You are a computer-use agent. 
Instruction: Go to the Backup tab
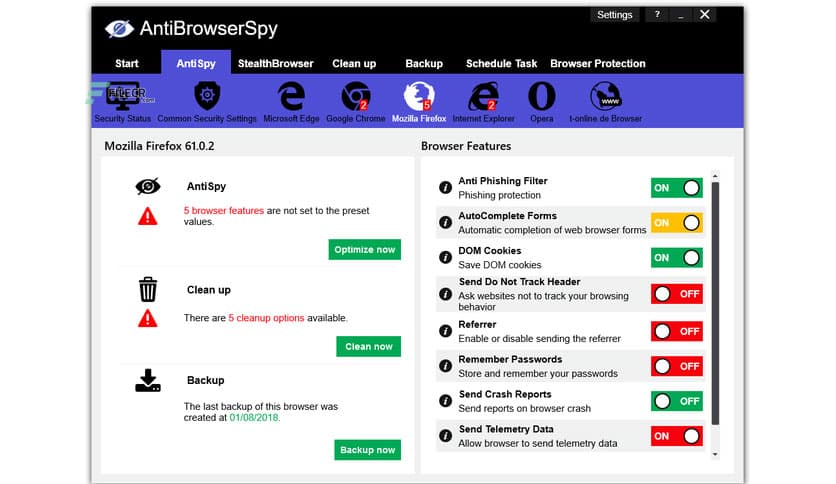click(424, 63)
